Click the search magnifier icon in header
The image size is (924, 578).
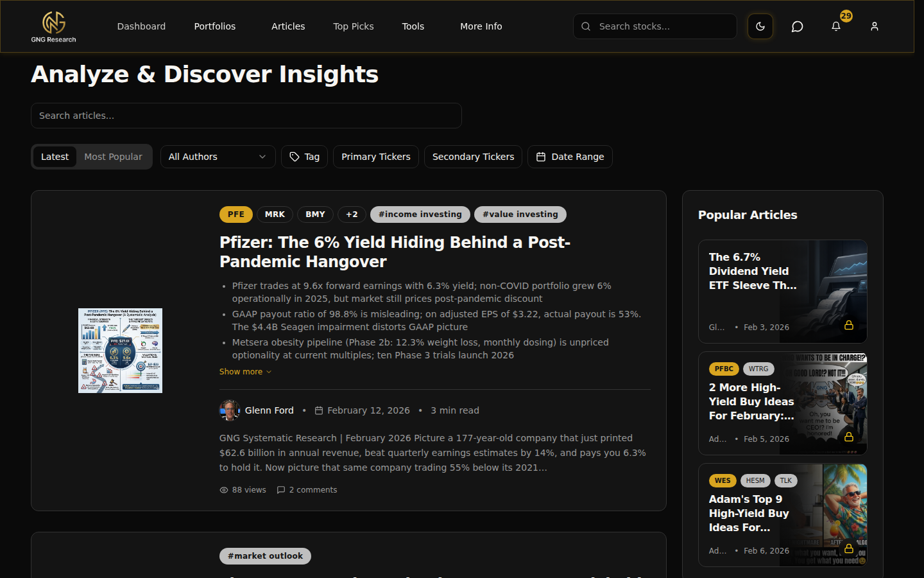[586, 26]
